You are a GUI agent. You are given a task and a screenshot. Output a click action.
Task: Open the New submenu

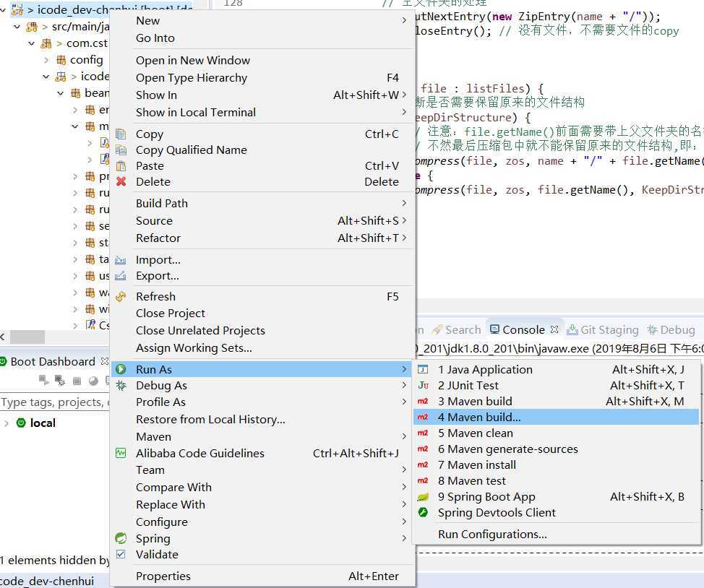(262, 21)
